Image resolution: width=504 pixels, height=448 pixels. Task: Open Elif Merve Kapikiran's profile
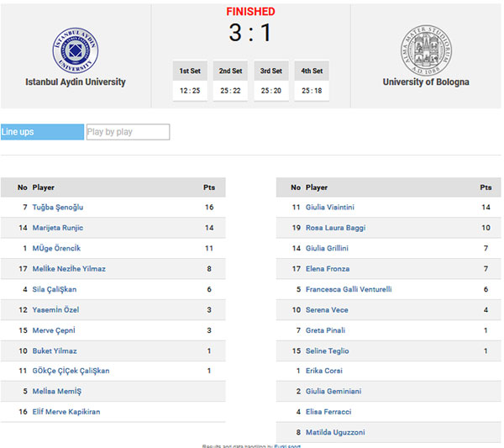coord(66,412)
